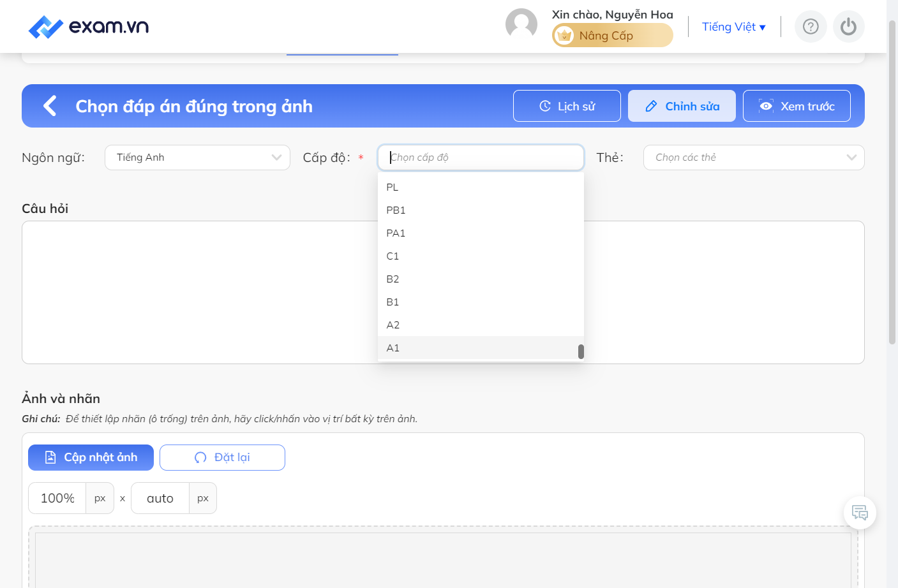Image resolution: width=898 pixels, height=588 pixels.
Task: Pick A2 in the level list
Action: pyautogui.click(x=481, y=325)
